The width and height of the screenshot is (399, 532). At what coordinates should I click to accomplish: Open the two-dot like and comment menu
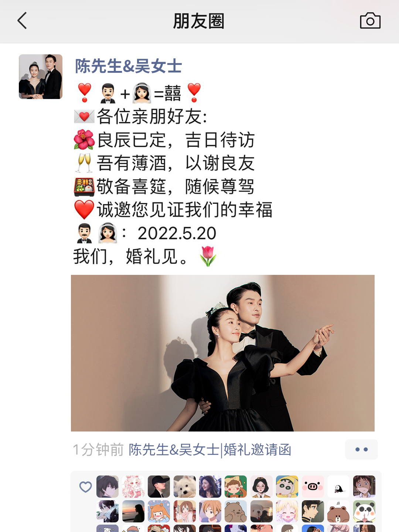pos(361,449)
